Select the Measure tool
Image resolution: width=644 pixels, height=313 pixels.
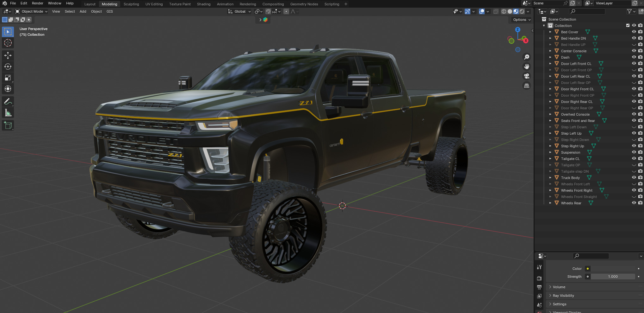tap(8, 113)
